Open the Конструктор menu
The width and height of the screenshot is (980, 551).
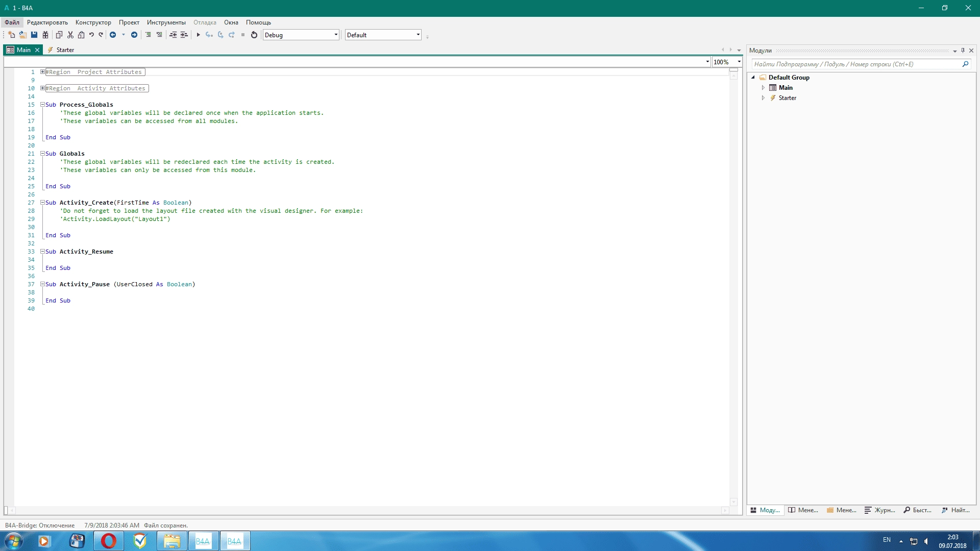(93, 22)
